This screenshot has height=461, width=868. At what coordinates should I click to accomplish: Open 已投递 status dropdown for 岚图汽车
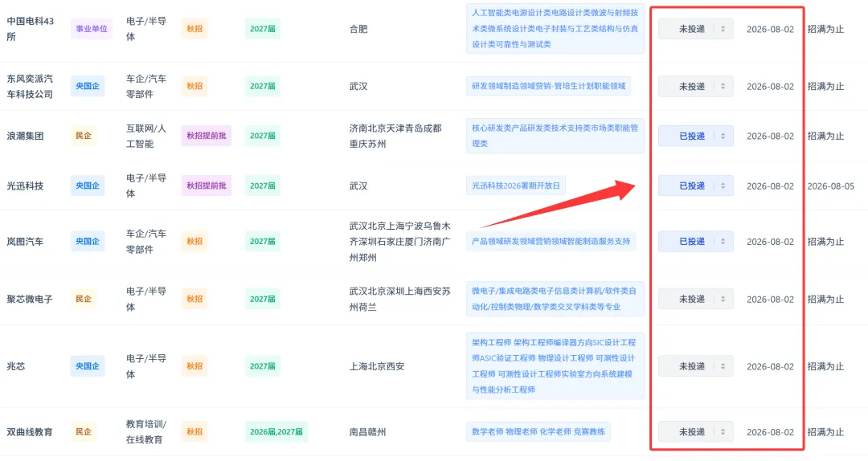(x=695, y=241)
